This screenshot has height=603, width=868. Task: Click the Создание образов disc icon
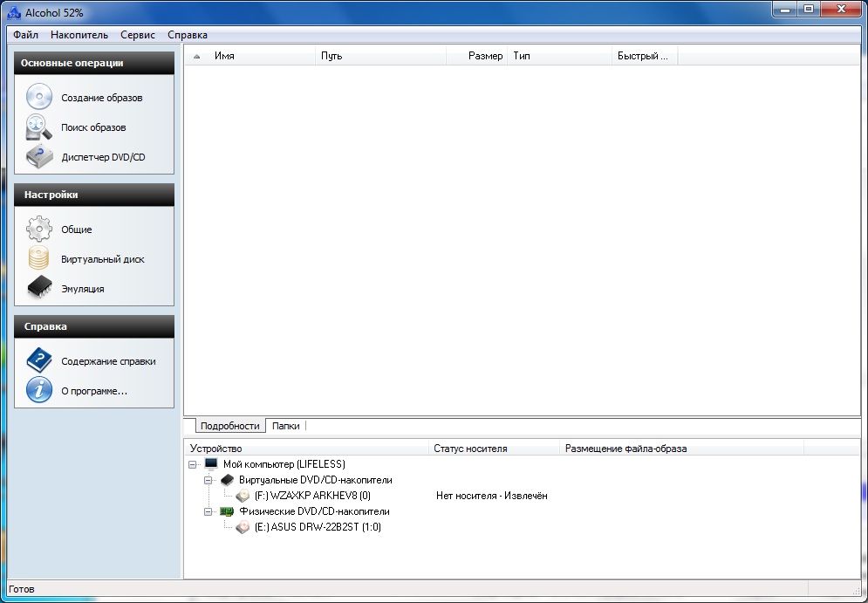39,97
